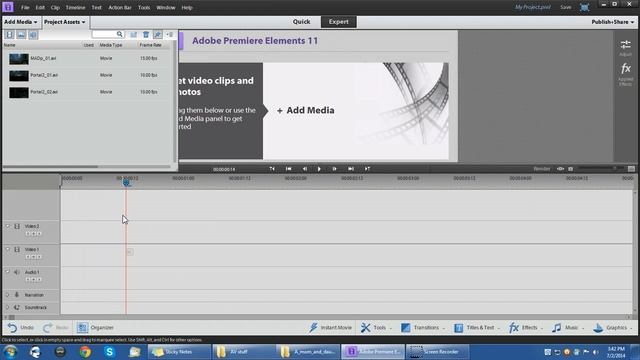The image size is (640, 360).
Task: Collapse the Audio 1 track
Action: (7, 272)
